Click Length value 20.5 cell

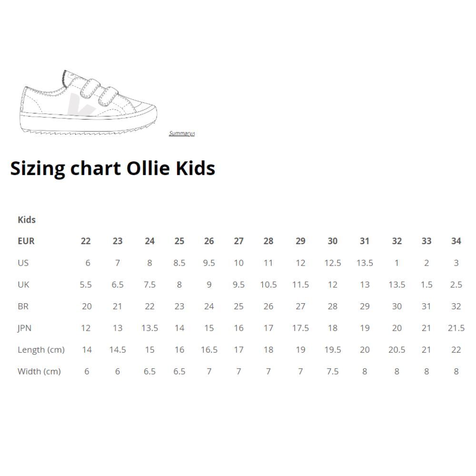(x=397, y=350)
